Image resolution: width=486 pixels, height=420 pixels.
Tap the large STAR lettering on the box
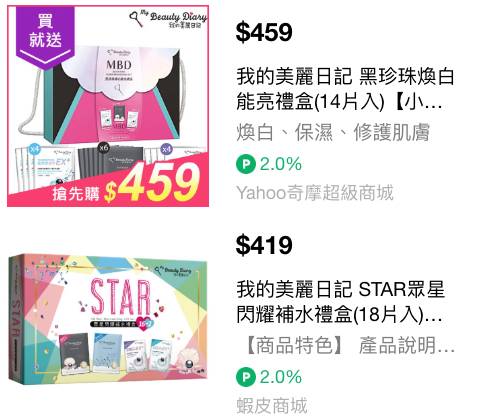[x=121, y=298]
